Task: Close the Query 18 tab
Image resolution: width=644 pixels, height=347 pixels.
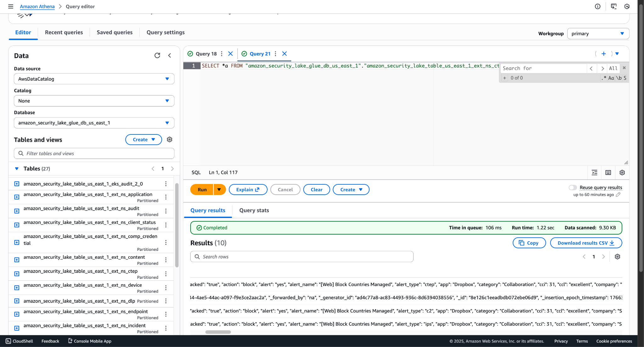Action: [x=230, y=54]
